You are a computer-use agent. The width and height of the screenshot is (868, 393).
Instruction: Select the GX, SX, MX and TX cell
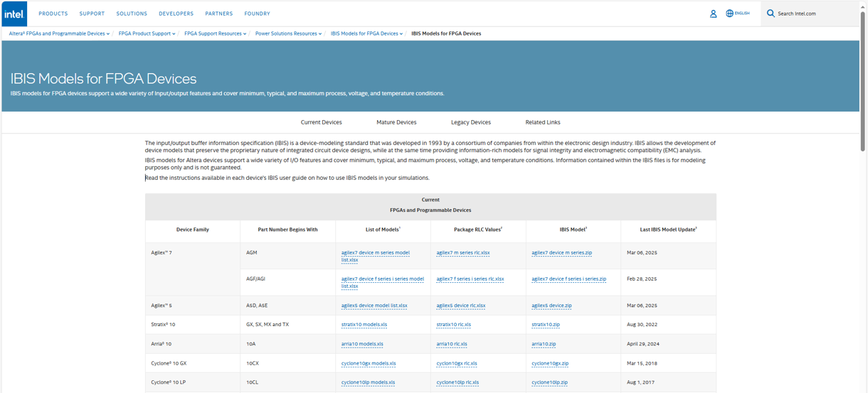287,325
